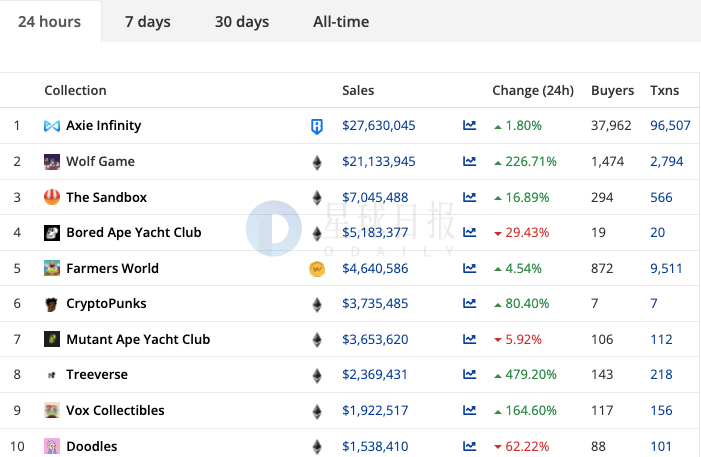Screen dimensions: 701x457
Task: Click the Sales column header
Action: click(358, 90)
